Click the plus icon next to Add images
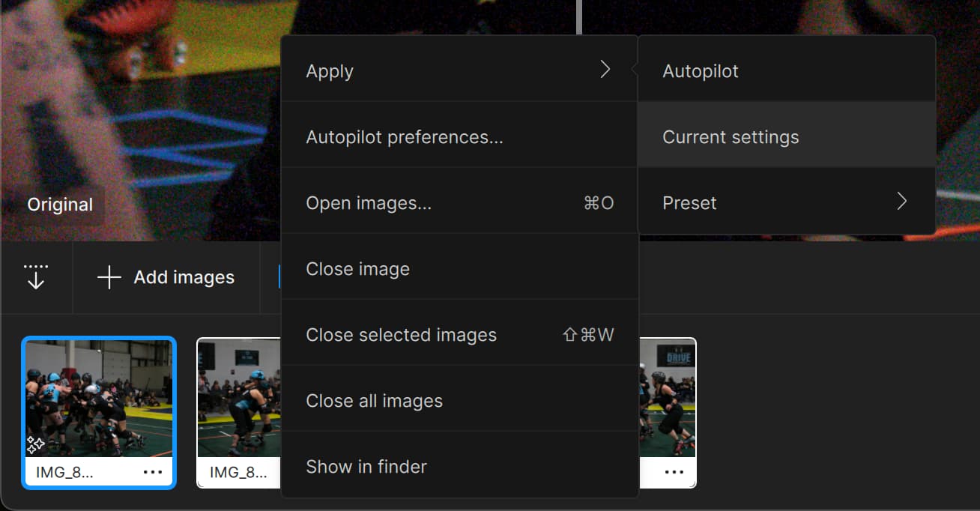 [x=108, y=277]
